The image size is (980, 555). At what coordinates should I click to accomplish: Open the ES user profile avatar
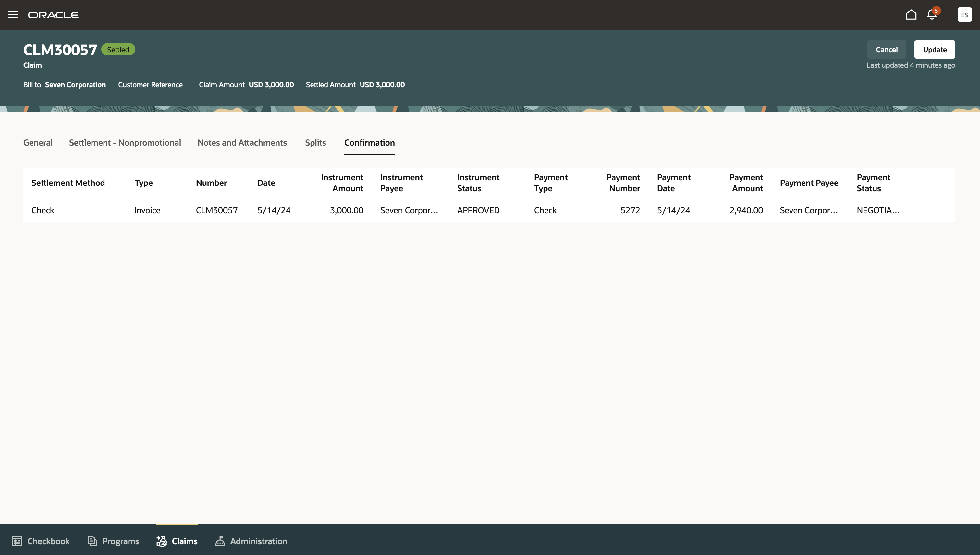(964, 15)
